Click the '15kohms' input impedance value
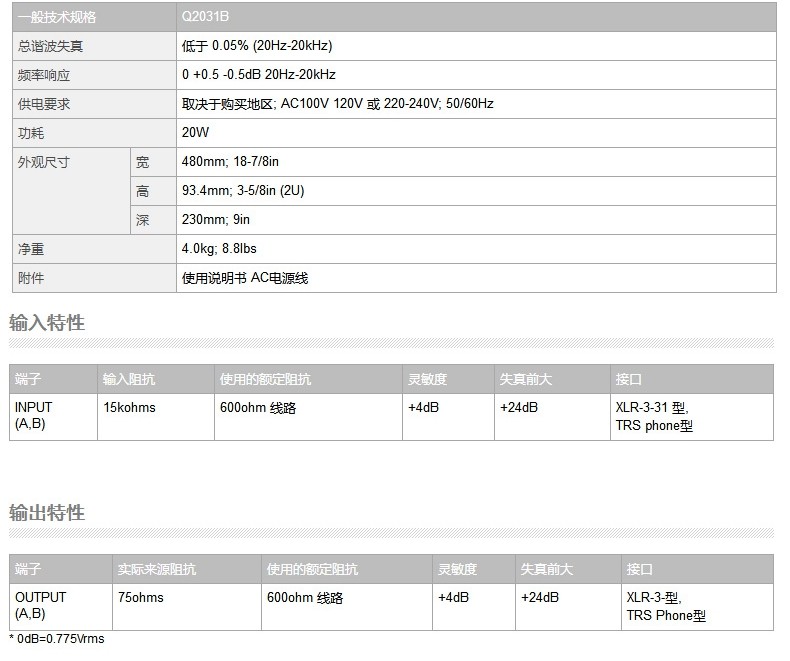Screen dimensions: 790x661 tap(129, 407)
